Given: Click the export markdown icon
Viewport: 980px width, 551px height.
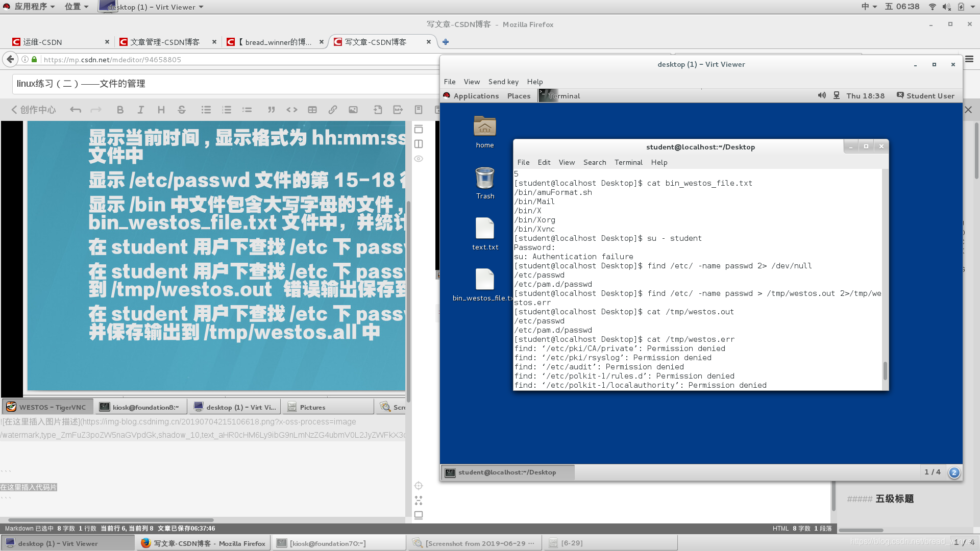Looking at the screenshot, I should (x=398, y=110).
